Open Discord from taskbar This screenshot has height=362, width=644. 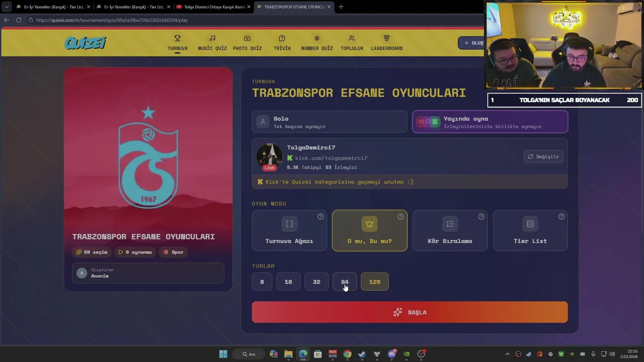[x=392, y=354]
